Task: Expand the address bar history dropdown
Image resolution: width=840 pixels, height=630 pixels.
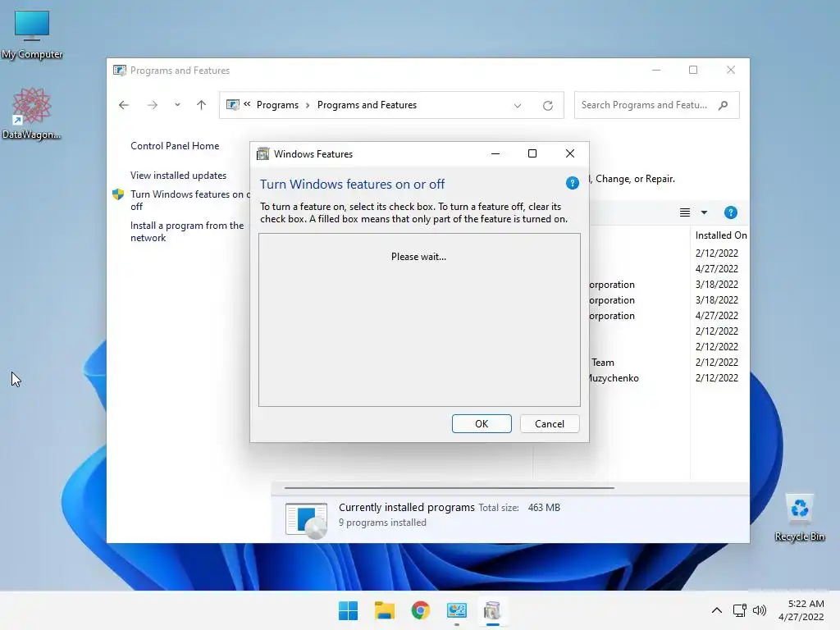Action: click(518, 106)
